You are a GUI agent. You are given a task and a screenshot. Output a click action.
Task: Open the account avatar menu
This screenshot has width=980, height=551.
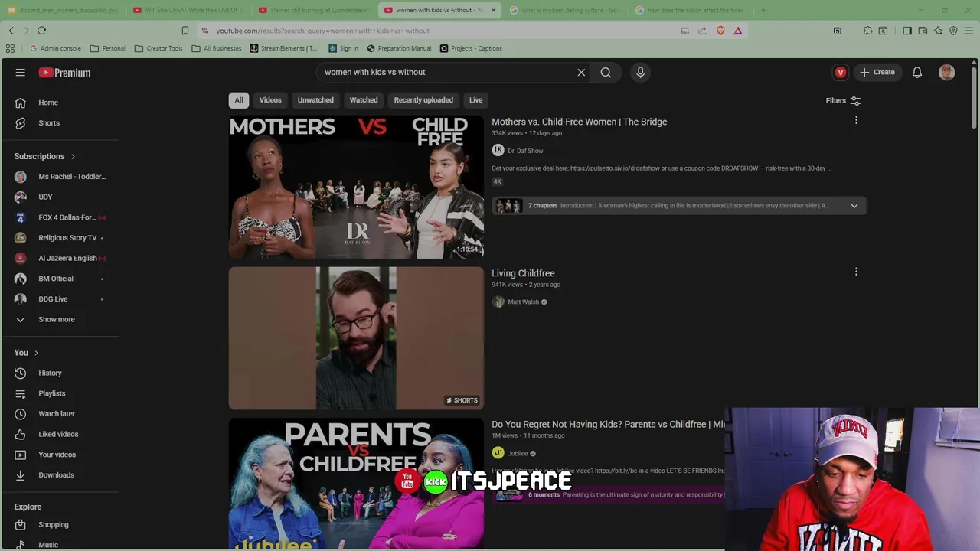coord(947,72)
